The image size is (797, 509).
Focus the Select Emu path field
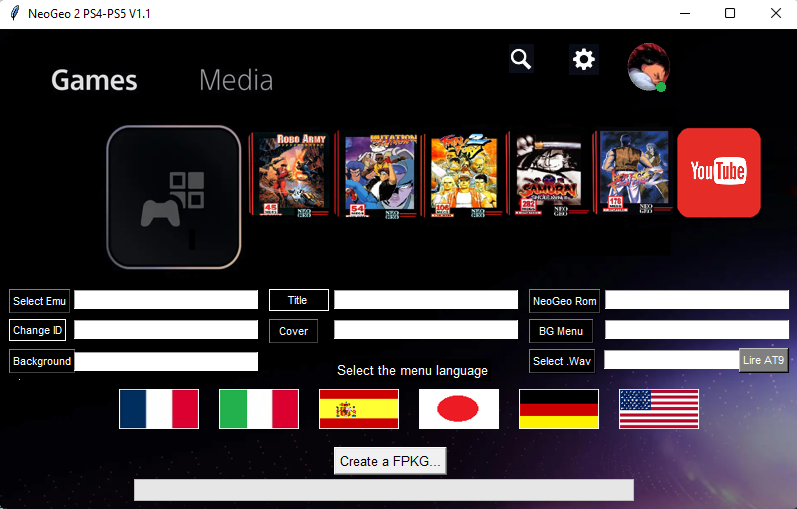pos(166,300)
